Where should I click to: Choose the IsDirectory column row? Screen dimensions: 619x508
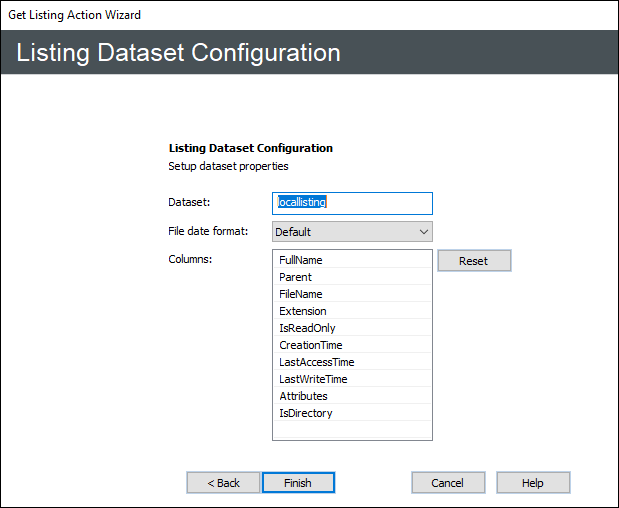(x=352, y=413)
